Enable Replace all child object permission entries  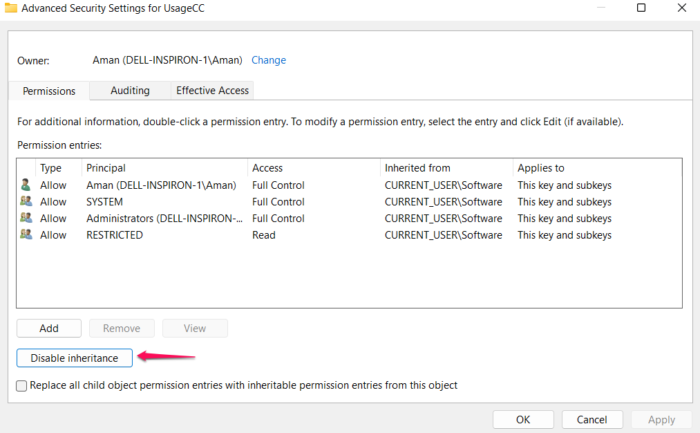click(22, 385)
